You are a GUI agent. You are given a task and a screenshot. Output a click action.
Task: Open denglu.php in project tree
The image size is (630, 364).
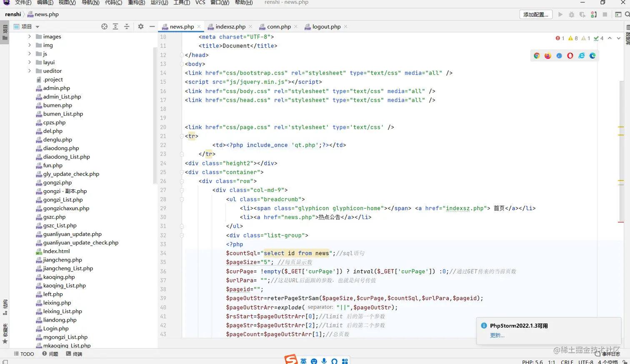(x=57, y=140)
